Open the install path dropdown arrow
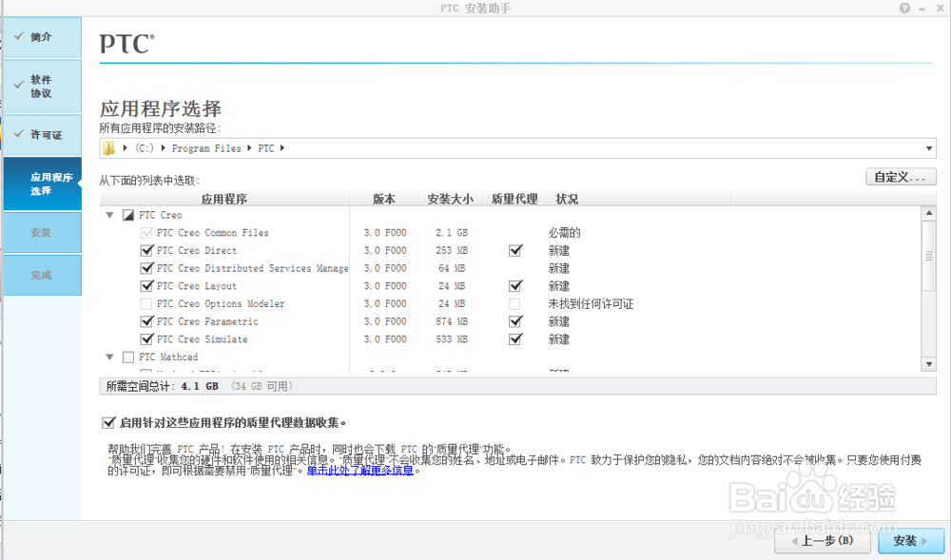The width and height of the screenshot is (951, 560). 929,148
